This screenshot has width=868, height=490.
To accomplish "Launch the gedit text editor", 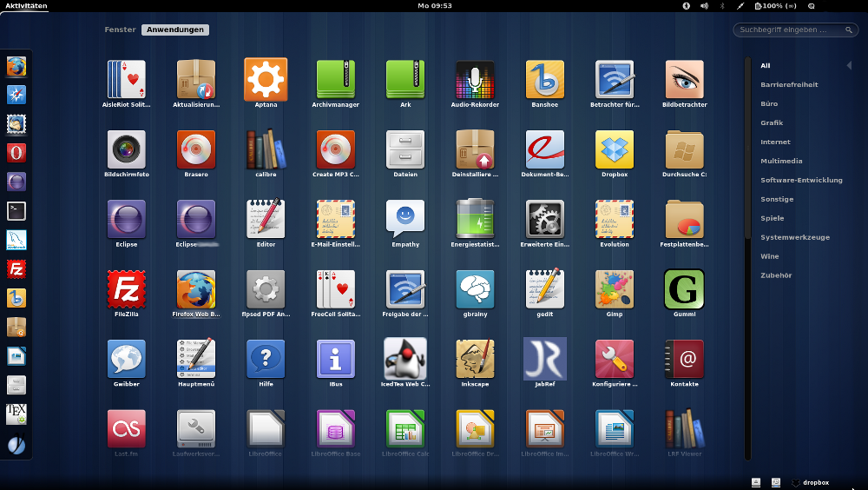I will click(545, 294).
